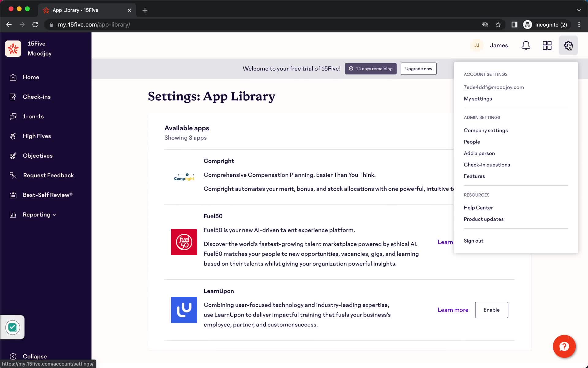
Task: Click the Objectives sidebar icon
Action: point(13,155)
